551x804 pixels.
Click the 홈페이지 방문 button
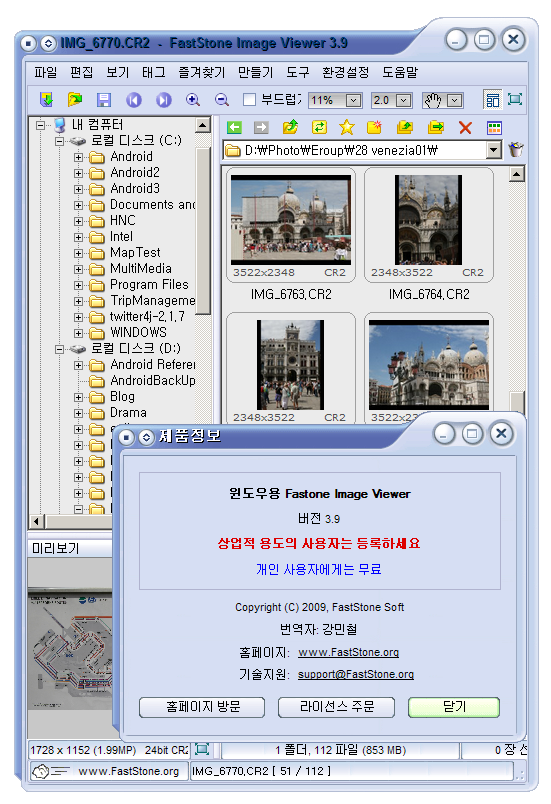(202, 707)
